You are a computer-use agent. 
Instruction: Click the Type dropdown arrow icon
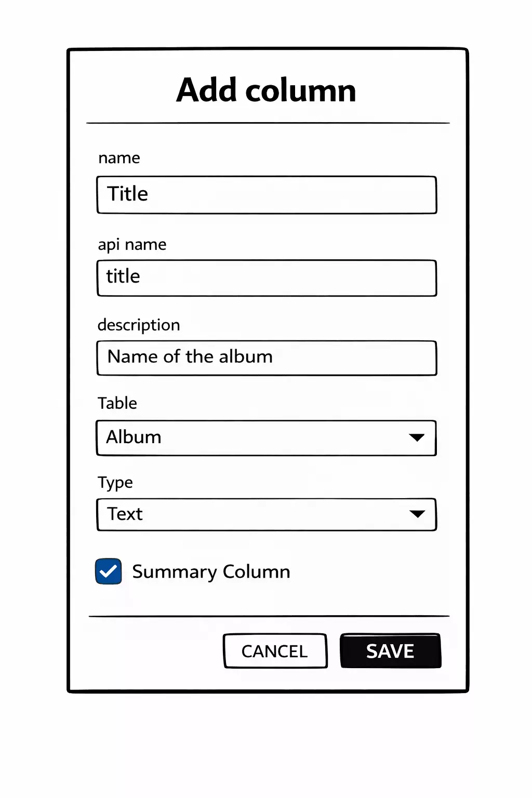pyautogui.click(x=417, y=514)
